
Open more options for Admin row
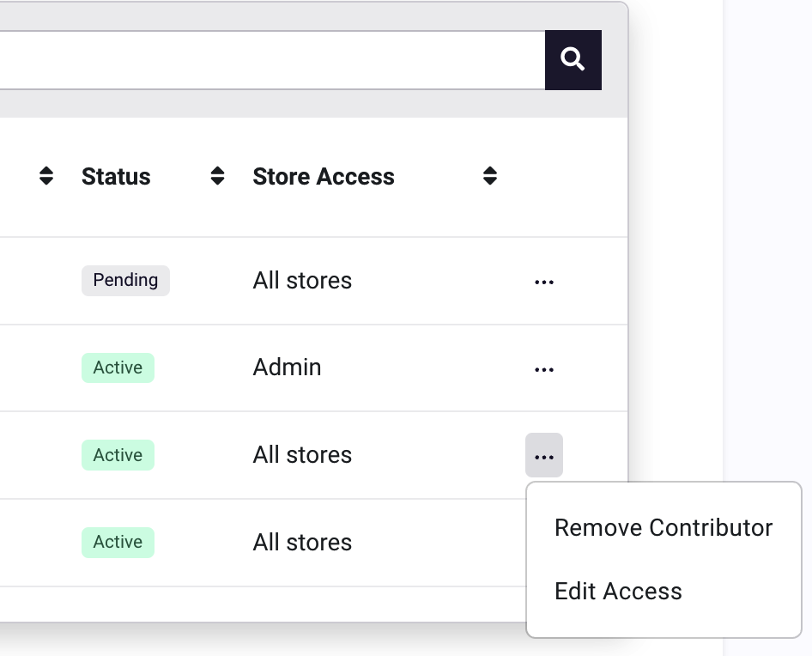543,369
